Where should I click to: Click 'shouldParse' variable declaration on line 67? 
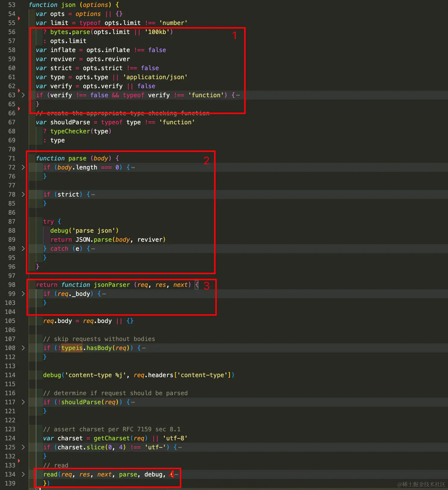(70, 122)
